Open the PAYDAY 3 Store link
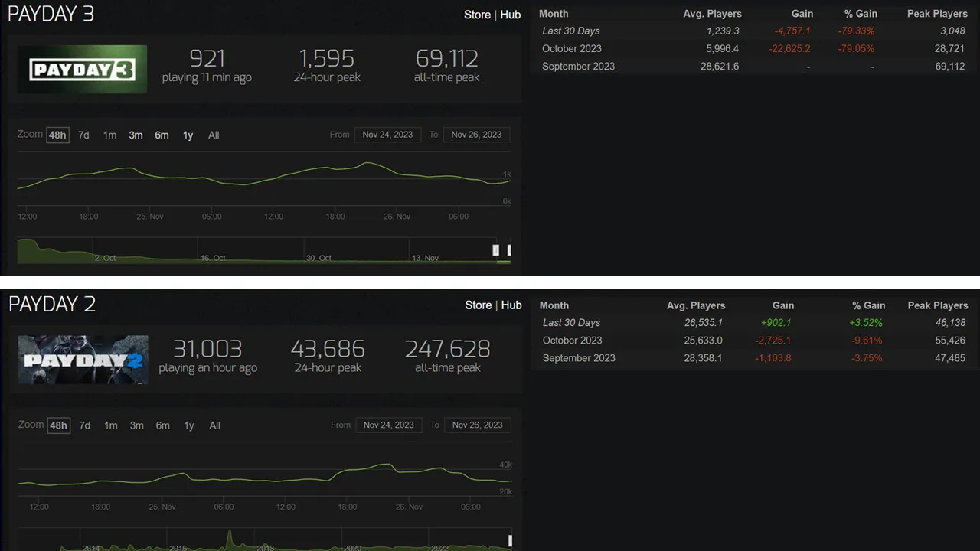The width and height of the screenshot is (980, 551). (477, 15)
